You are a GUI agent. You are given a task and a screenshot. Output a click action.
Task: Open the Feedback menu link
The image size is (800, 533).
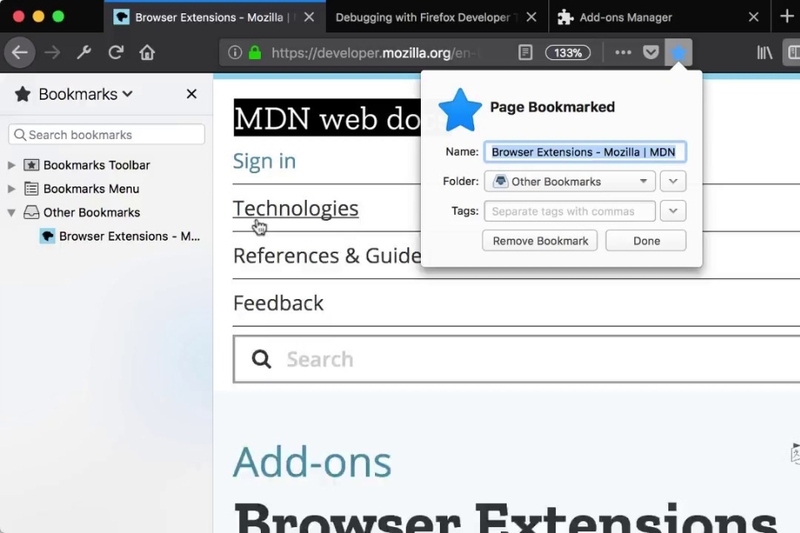tap(278, 303)
